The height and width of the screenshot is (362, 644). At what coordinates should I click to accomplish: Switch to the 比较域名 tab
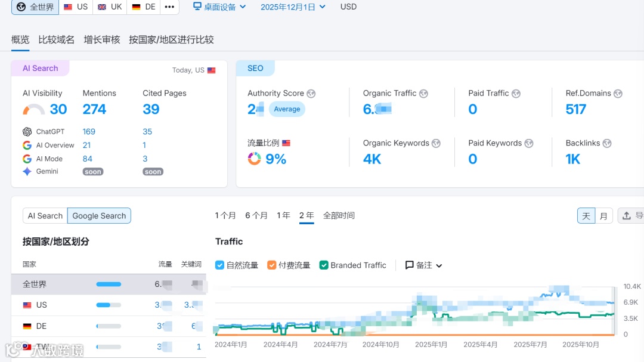(56, 40)
